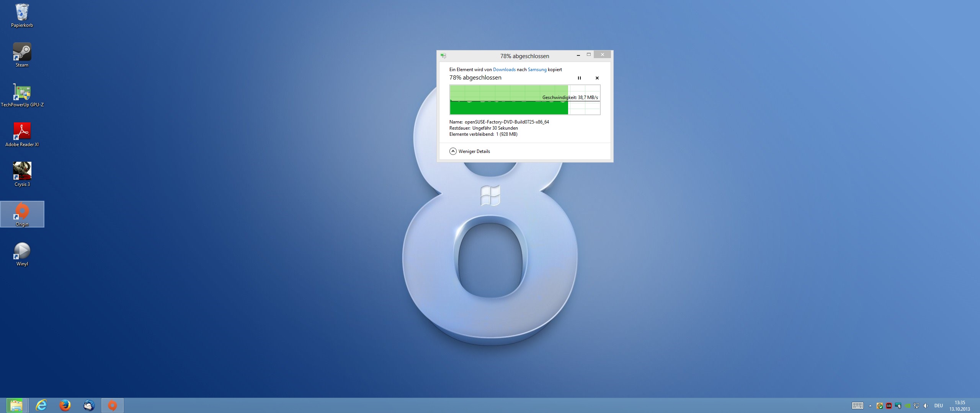This screenshot has width=980, height=413.
Task: Open the volume speaker tray icon
Action: (x=926, y=406)
